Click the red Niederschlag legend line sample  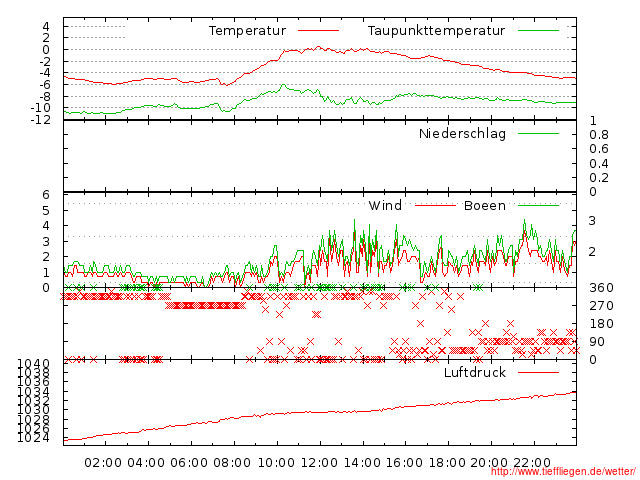coord(538,133)
